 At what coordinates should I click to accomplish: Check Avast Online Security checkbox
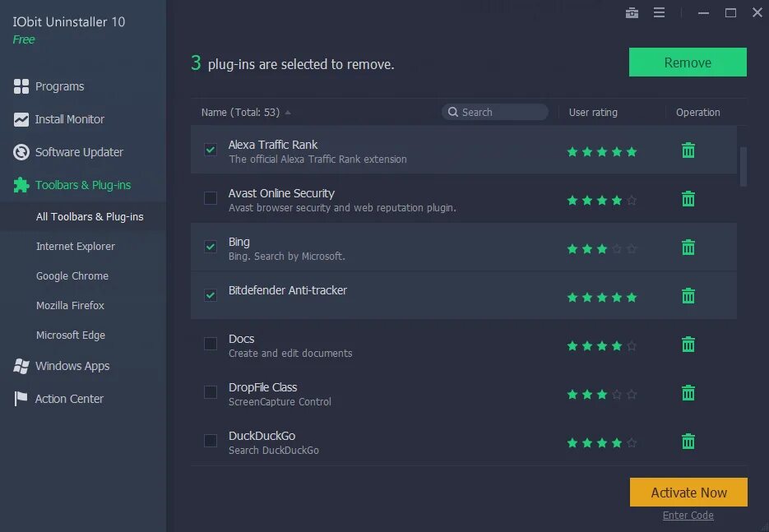point(211,198)
